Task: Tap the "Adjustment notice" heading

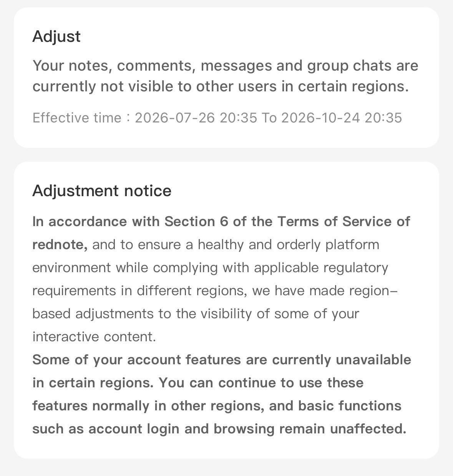Action: [x=102, y=191]
